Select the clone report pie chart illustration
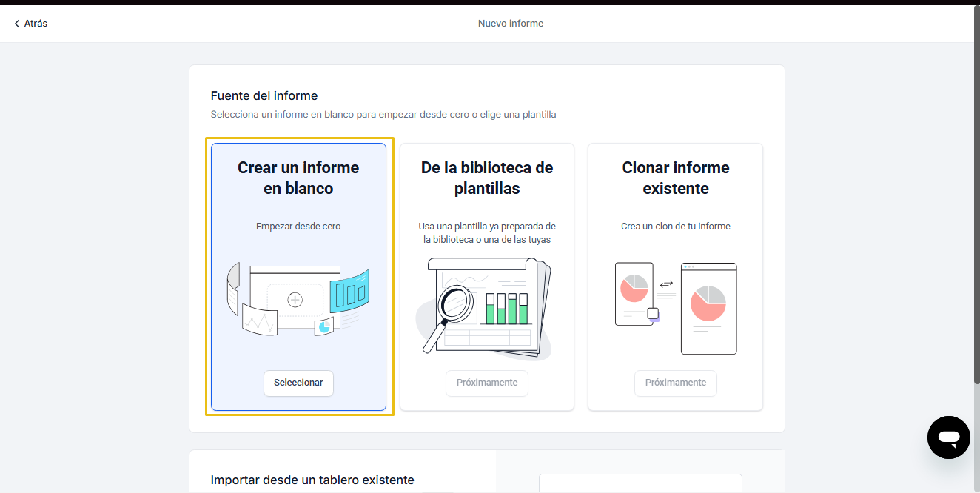 point(676,308)
